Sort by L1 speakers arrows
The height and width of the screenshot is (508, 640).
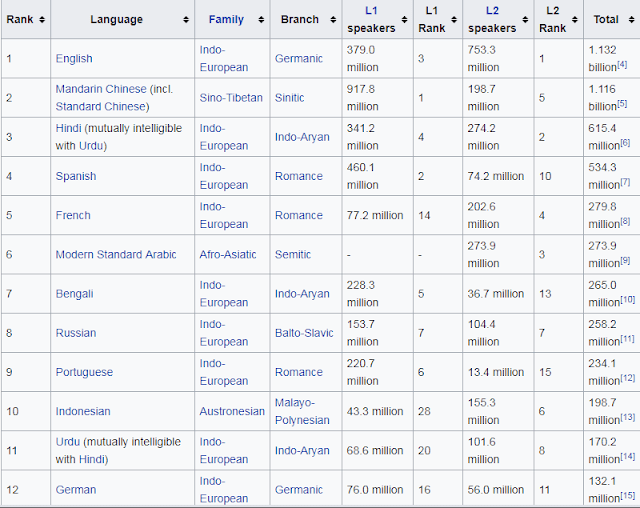pyautogui.click(x=404, y=19)
